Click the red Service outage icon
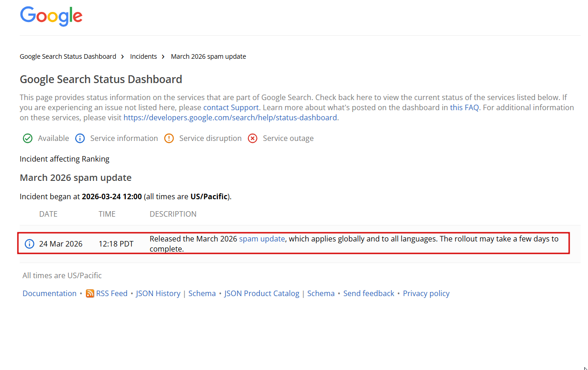Image resolution: width=588 pixels, height=370 pixels. pyautogui.click(x=252, y=138)
